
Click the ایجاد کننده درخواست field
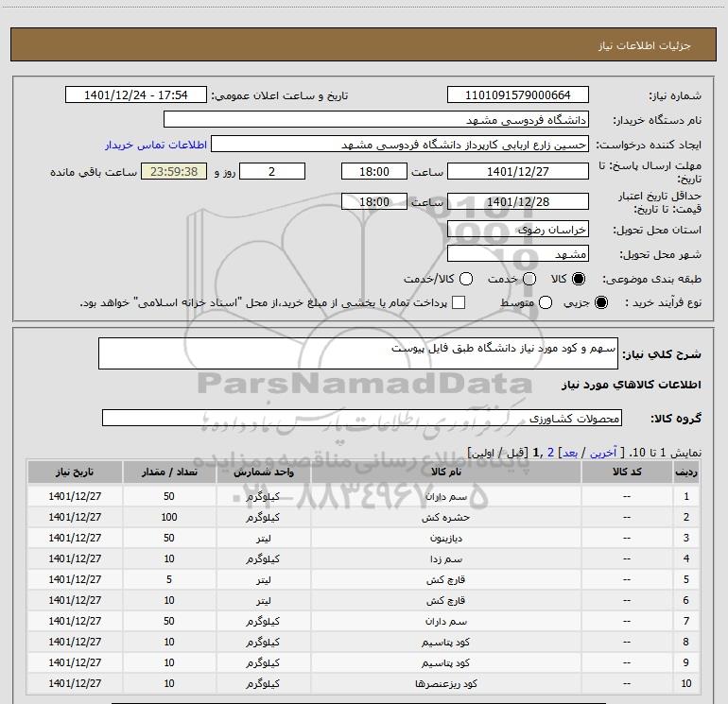point(400,144)
